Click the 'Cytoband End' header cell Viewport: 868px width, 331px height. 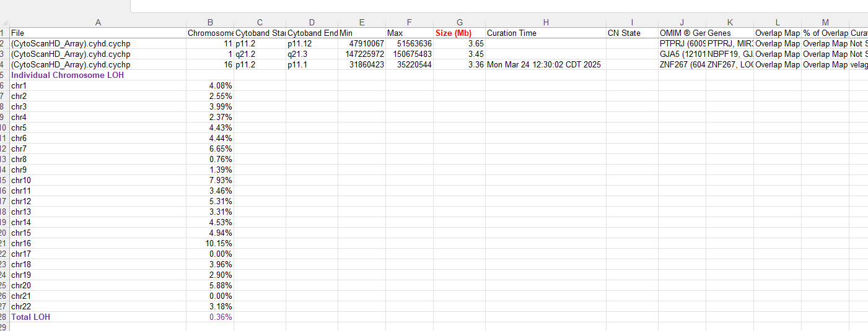point(312,33)
